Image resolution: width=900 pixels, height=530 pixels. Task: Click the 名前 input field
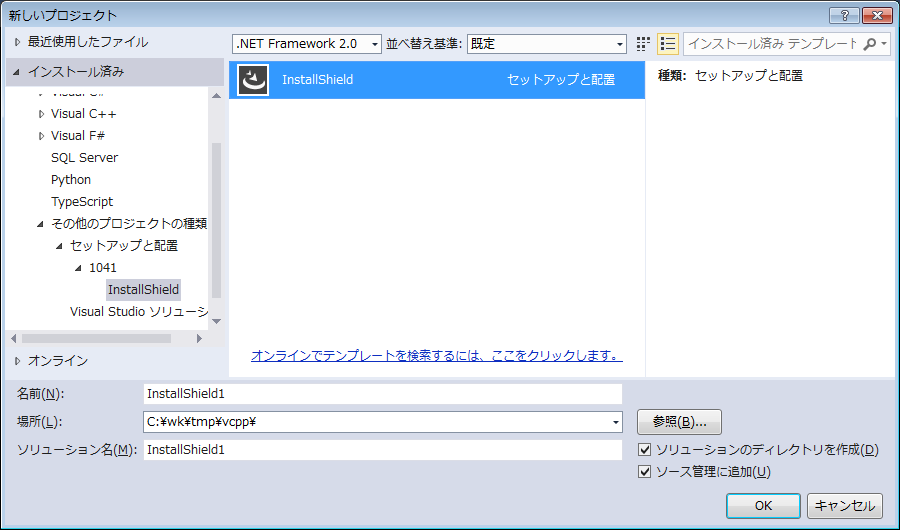[383, 394]
